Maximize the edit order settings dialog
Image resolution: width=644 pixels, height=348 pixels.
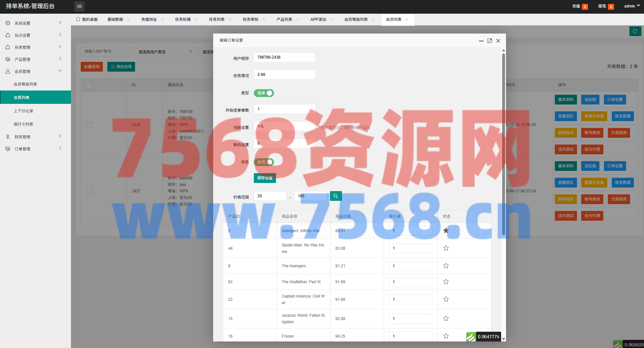pos(489,41)
